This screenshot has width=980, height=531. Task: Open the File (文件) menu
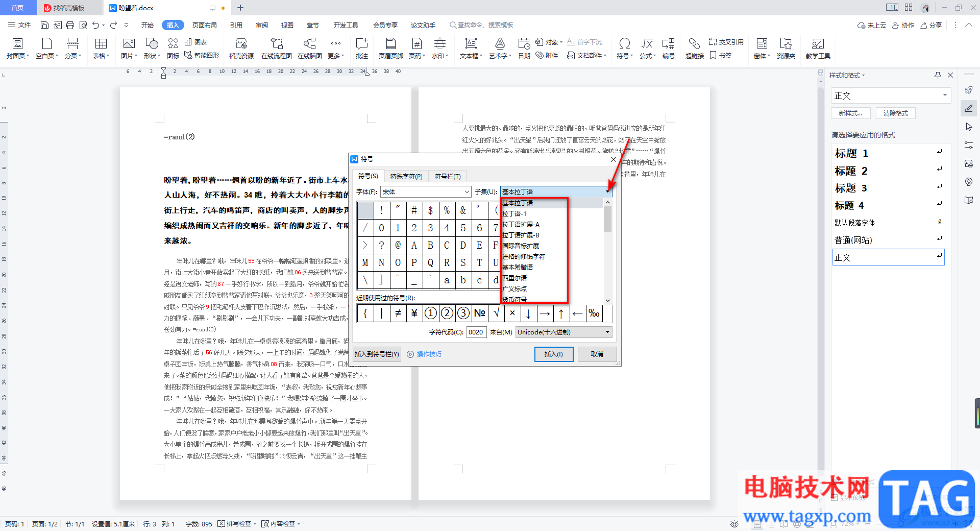click(x=20, y=25)
